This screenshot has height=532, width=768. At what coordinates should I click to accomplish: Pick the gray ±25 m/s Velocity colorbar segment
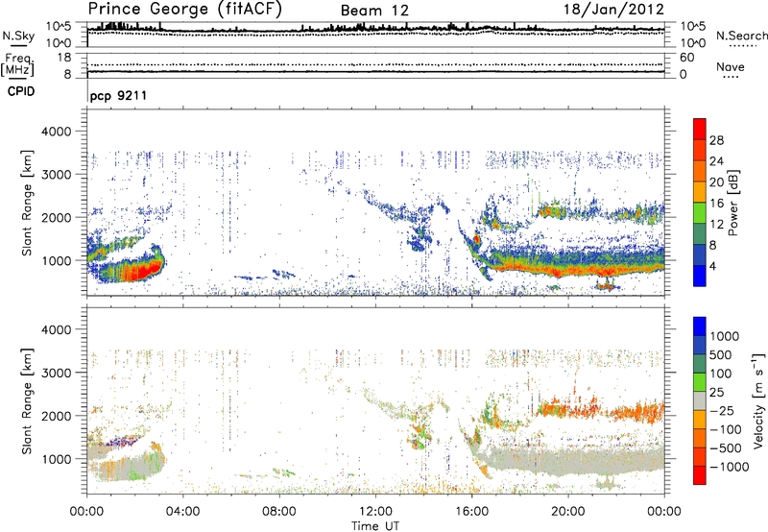pos(700,400)
